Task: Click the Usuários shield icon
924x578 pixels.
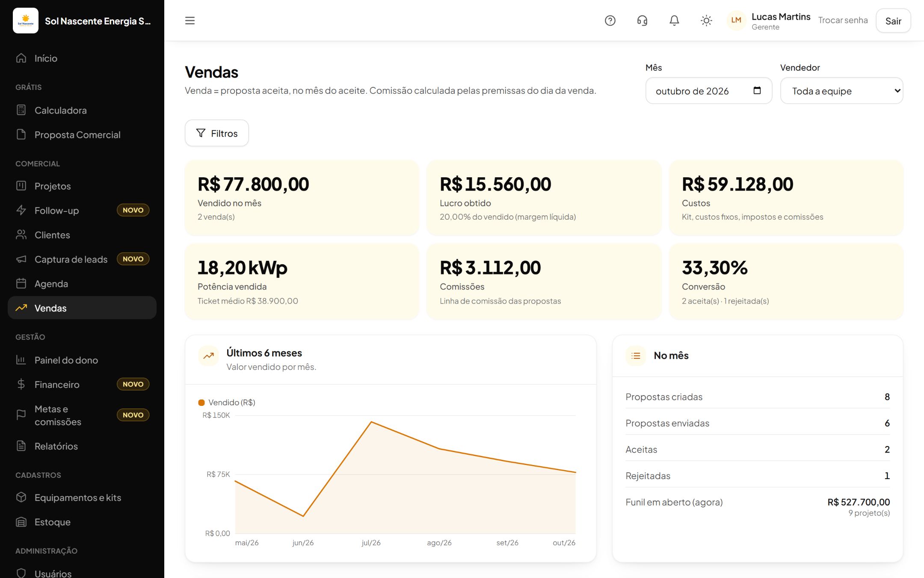Action: [21, 573]
